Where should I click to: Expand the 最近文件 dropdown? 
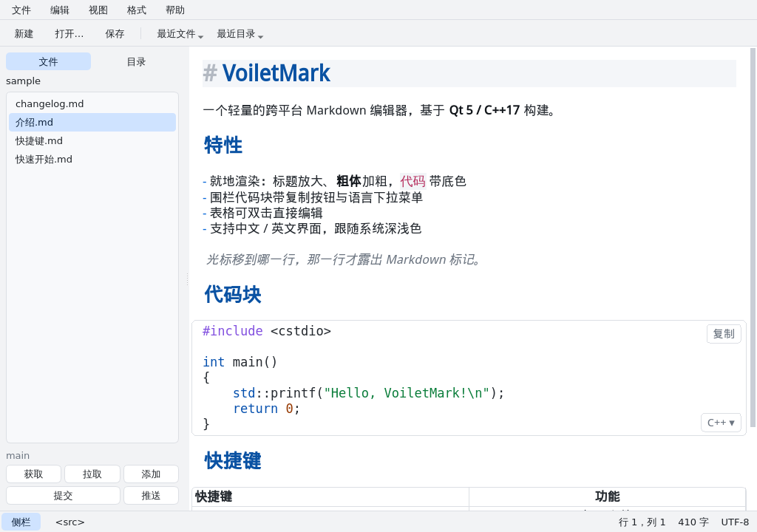click(x=180, y=34)
